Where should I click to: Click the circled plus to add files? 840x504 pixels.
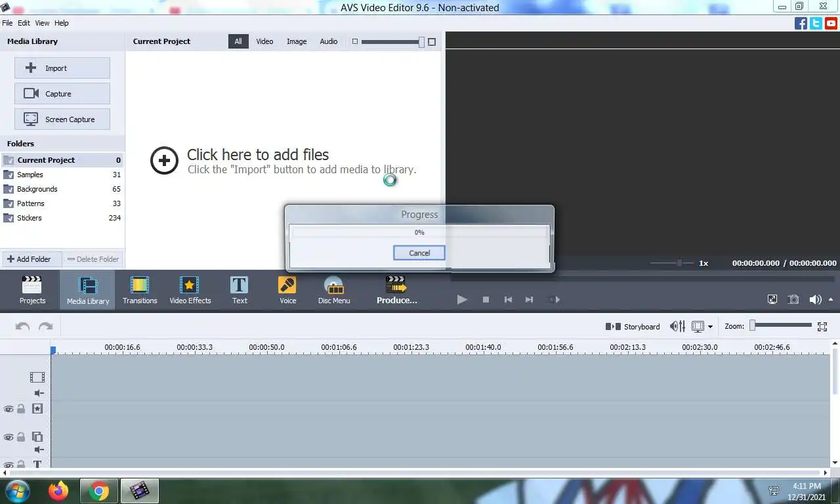(x=164, y=161)
